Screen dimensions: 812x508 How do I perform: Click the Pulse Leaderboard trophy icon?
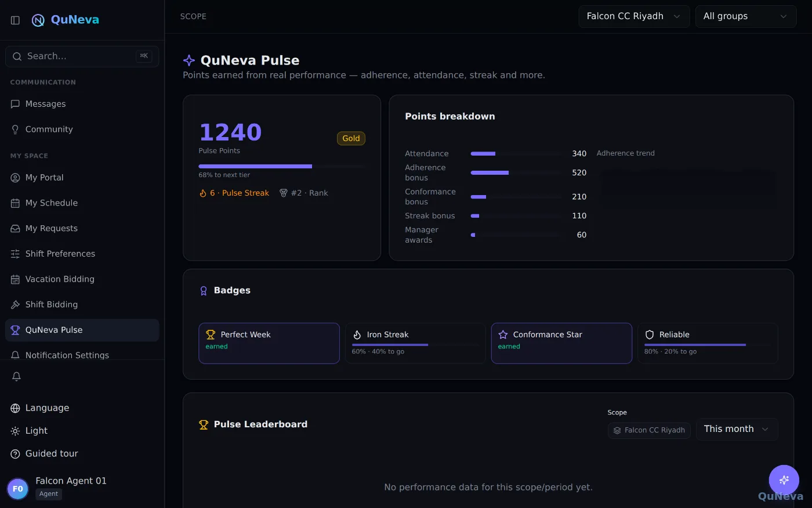click(204, 425)
